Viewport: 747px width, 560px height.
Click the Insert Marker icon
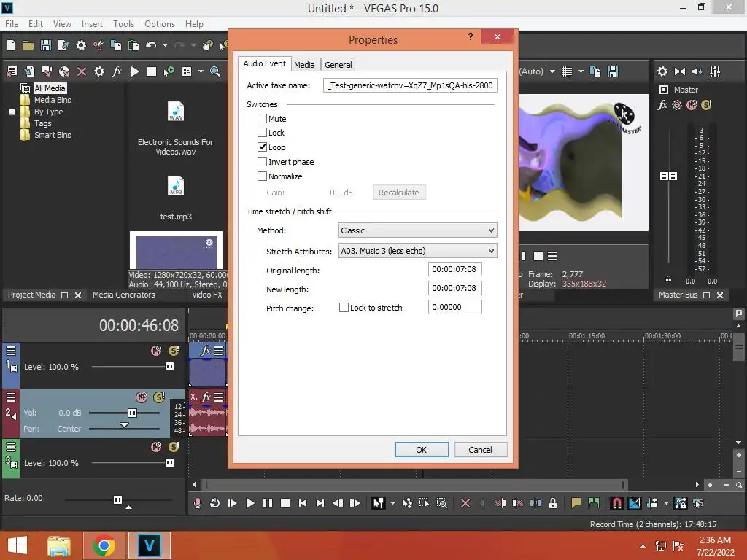click(x=576, y=503)
